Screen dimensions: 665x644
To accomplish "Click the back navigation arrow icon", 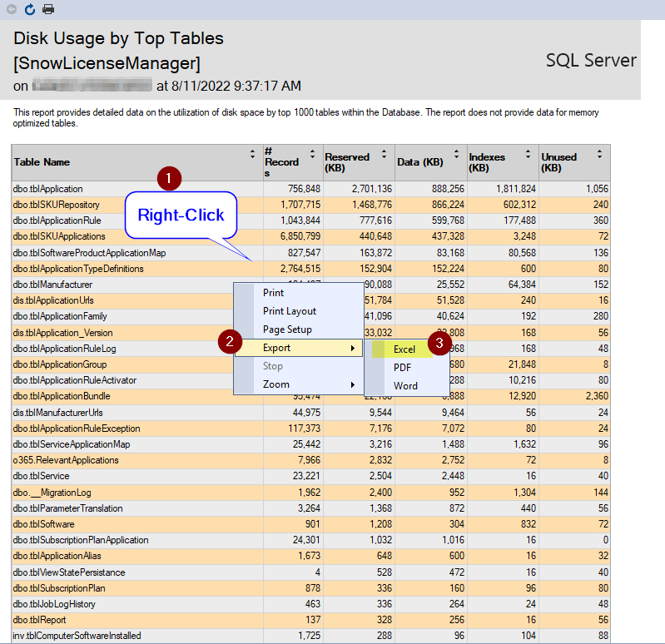I will point(12,9).
